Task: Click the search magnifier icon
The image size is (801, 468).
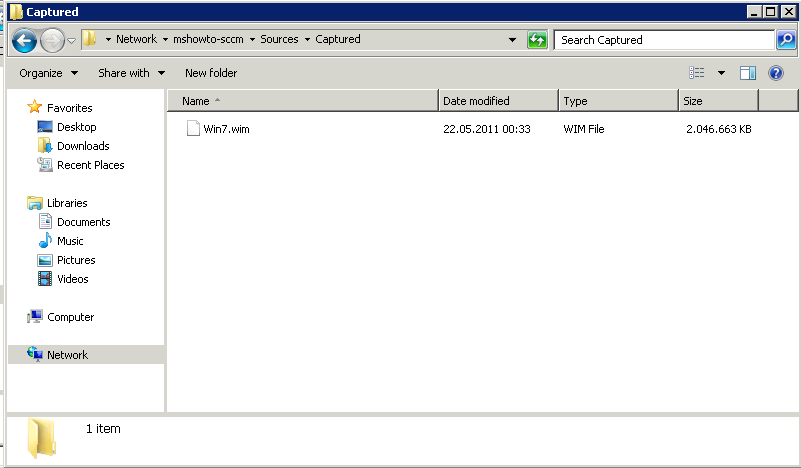Action: click(x=786, y=40)
